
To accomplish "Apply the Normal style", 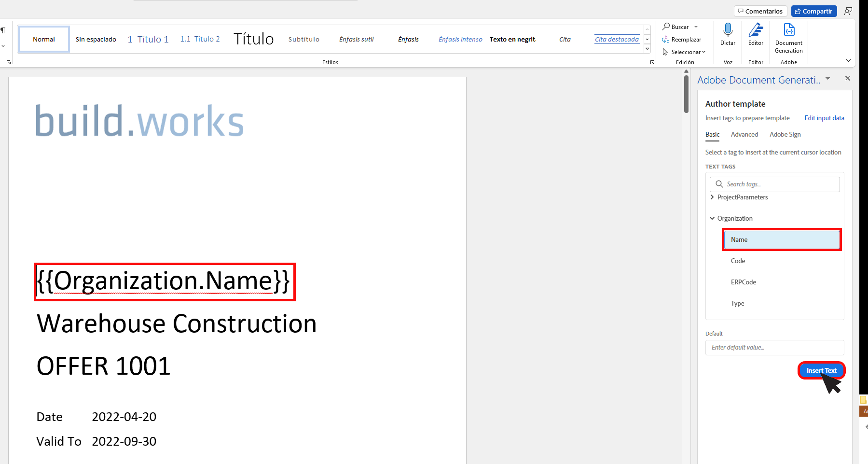I will coord(44,39).
